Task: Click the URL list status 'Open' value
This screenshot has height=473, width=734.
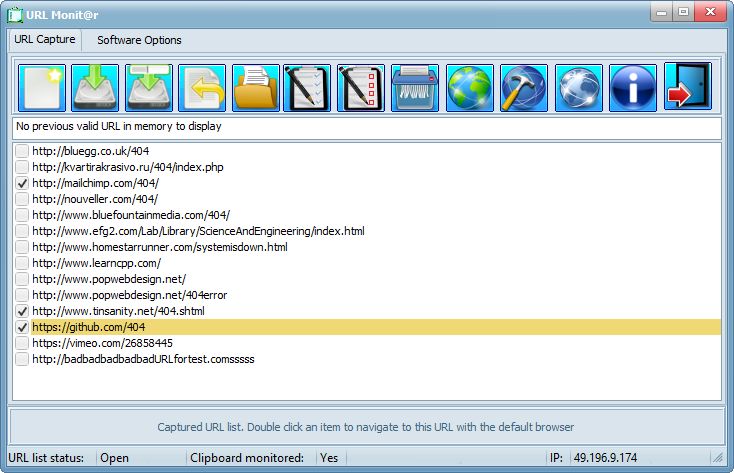Action: [114, 458]
